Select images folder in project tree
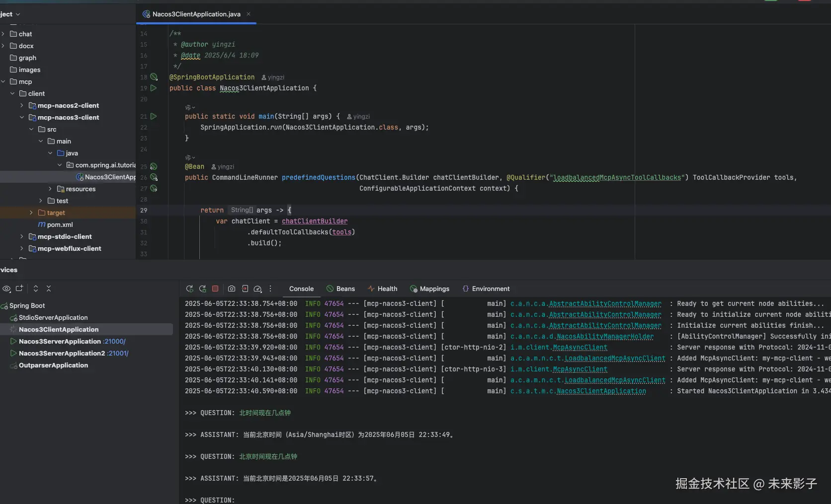 25,70
